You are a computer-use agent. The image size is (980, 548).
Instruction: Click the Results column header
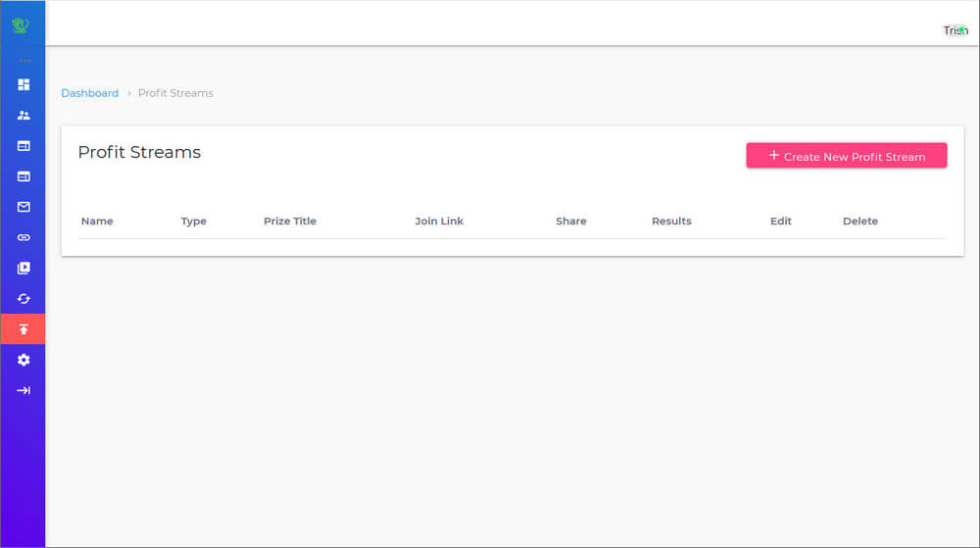[x=671, y=222]
